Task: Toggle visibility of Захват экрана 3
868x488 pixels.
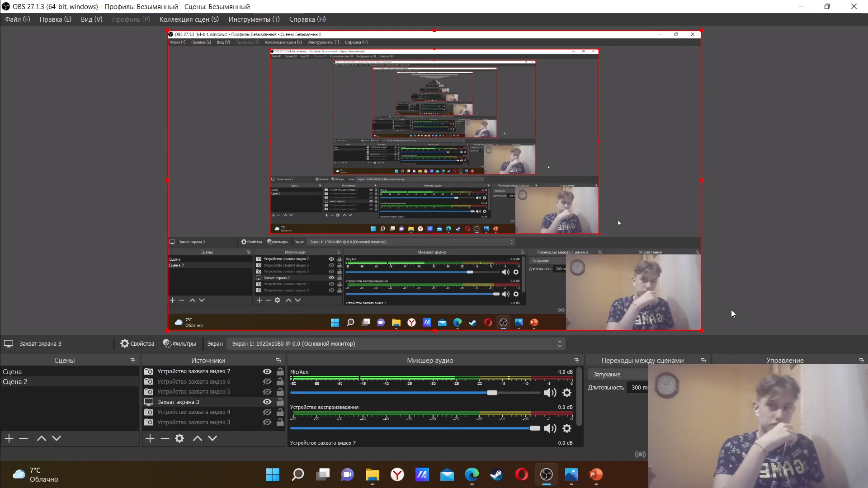Action: click(267, 402)
